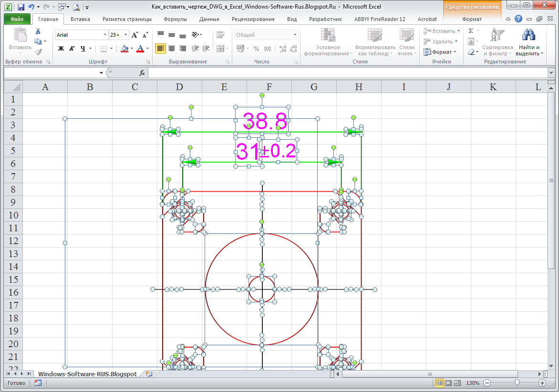
Task: Click the Cut scissors icon
Action: click(38, 31)
